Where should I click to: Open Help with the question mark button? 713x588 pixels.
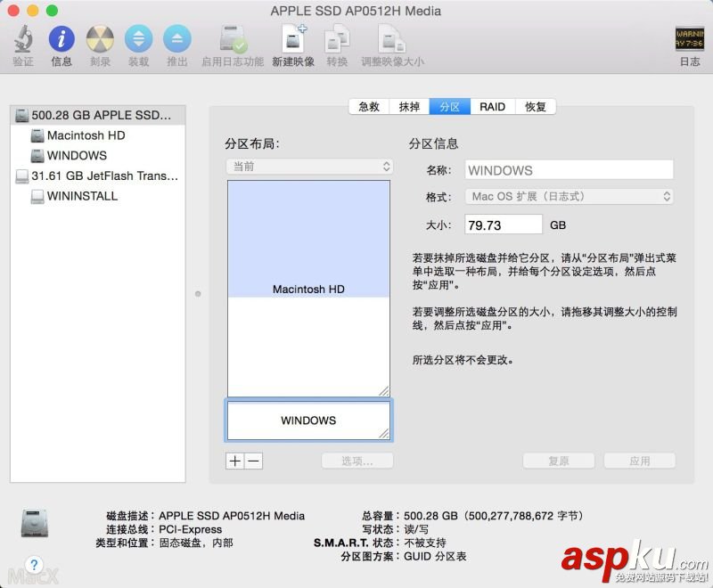tap(34, 565)
